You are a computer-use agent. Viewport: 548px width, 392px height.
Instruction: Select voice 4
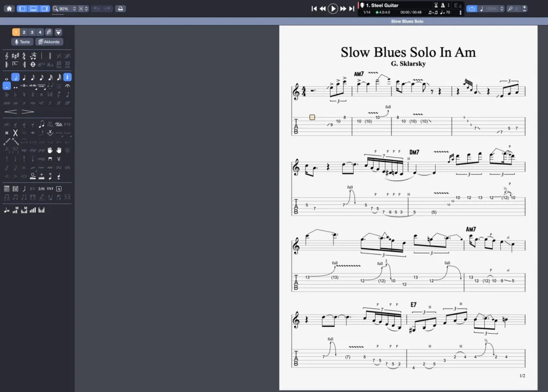pos(40,32)
